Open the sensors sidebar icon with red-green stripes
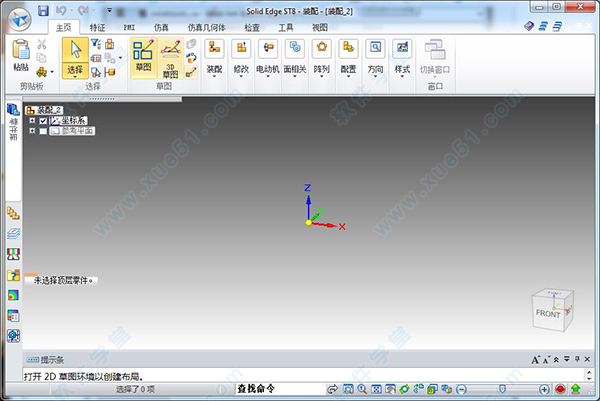600x401 pixels. pos(13,254)
